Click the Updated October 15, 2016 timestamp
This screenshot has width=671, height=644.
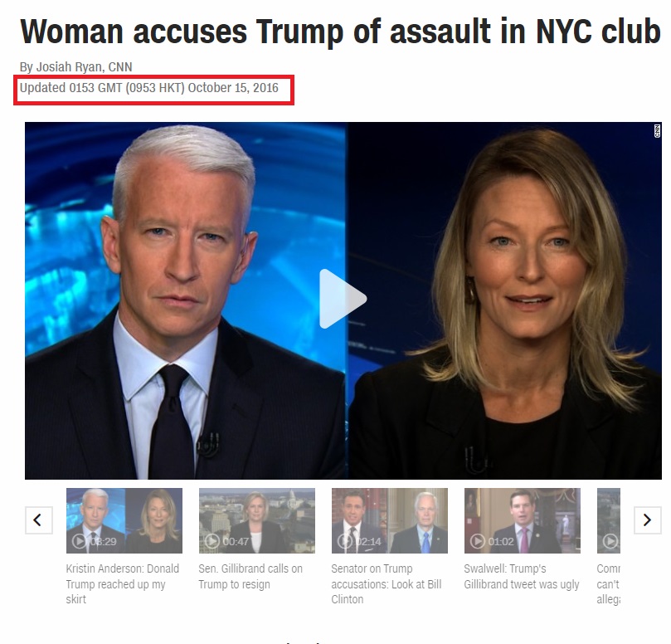coord(149,88)
